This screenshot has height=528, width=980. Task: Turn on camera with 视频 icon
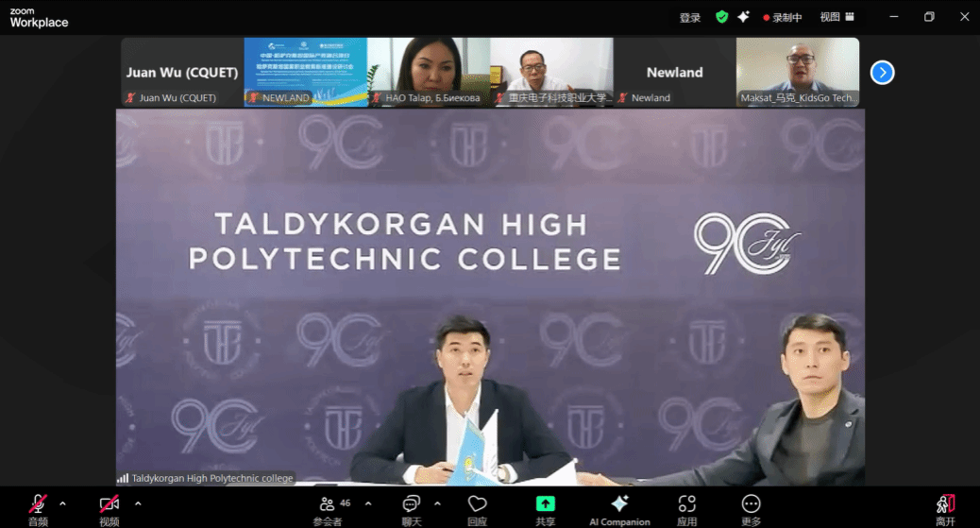(x=110, y=504)
